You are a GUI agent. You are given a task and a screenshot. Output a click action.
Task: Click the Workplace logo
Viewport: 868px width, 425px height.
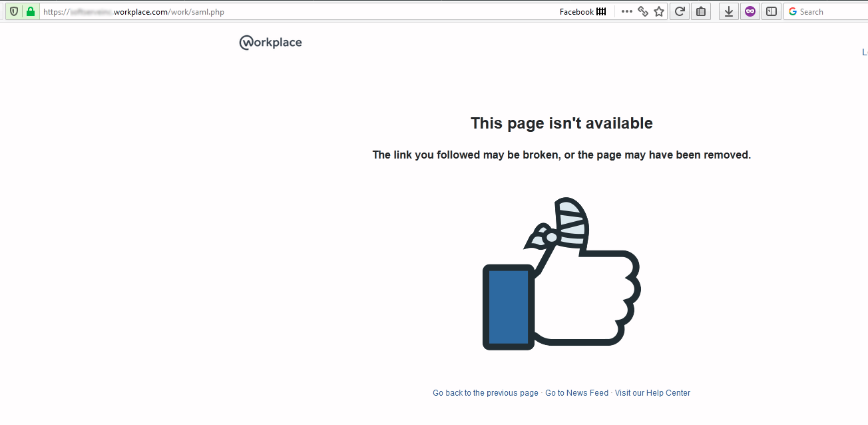(x=271, y=43)
